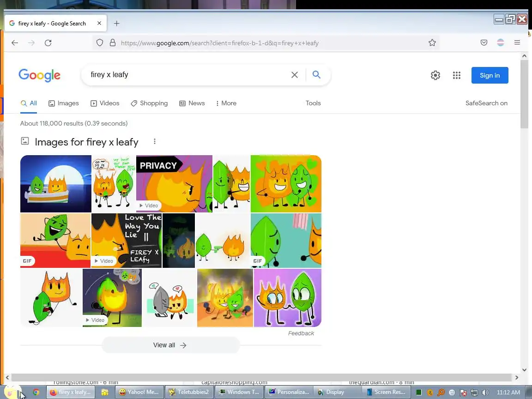The height and width of the screenshot is (399, 532).
Task: Open the laughing Leafy GIF thumbnail
Action: (55, 240)
